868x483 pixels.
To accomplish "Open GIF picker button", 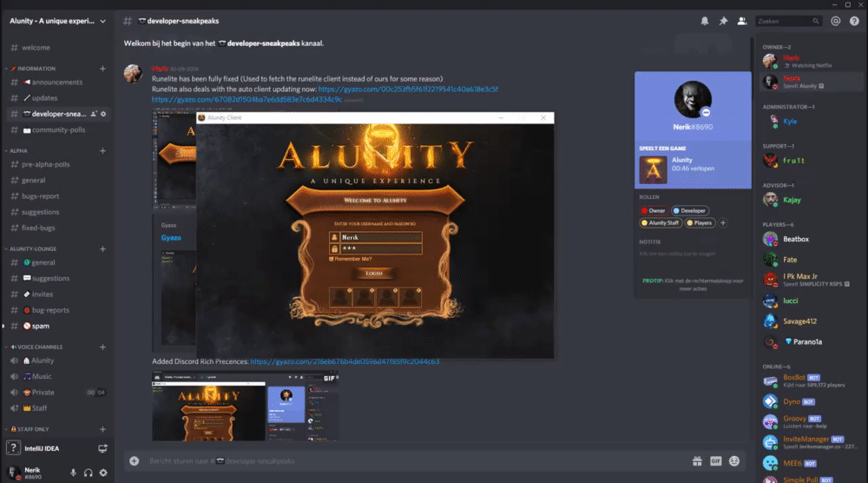I will tap(716, 460).
